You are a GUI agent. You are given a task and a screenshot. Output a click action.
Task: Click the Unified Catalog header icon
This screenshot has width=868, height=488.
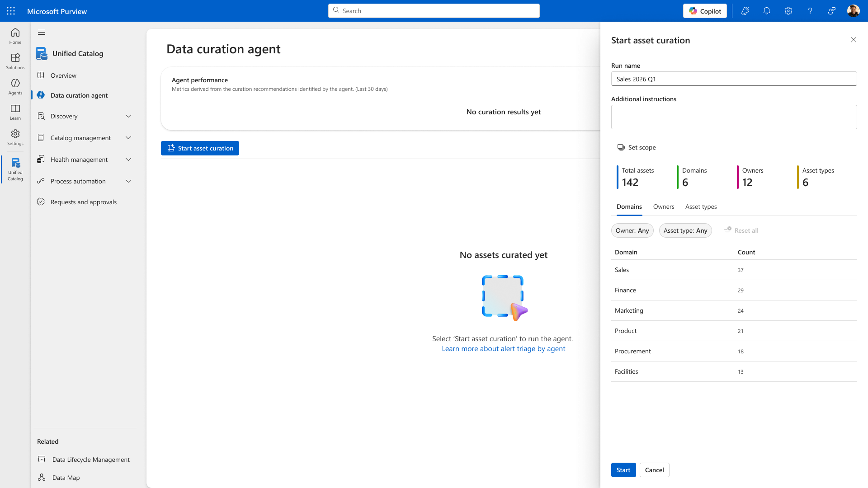coord(42,53)
